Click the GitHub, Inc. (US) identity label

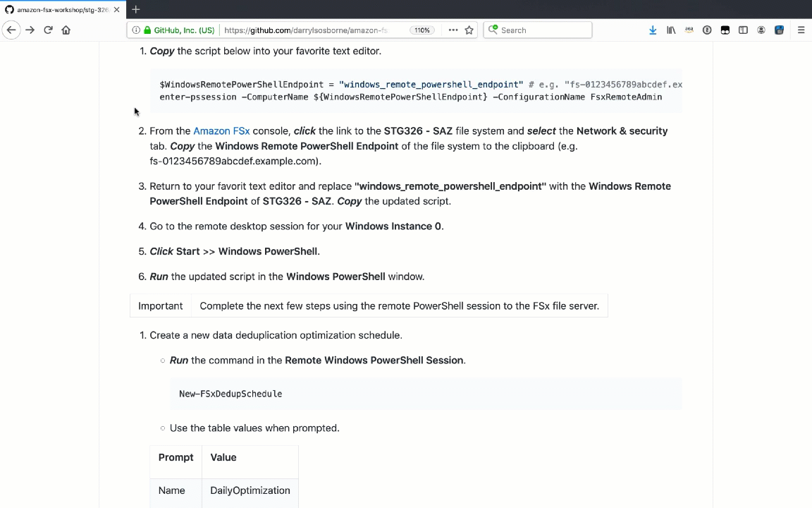185,30
